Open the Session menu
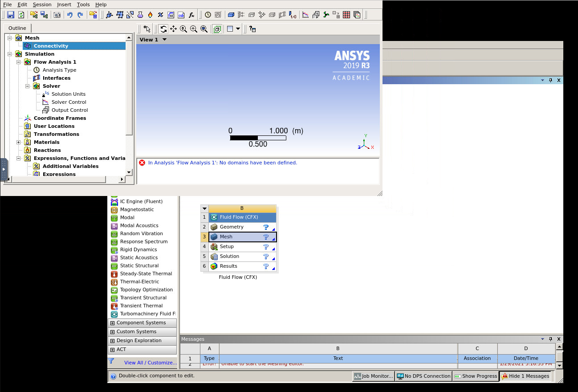578x392 pixels. pyautogui.click(x=42, y=4)
